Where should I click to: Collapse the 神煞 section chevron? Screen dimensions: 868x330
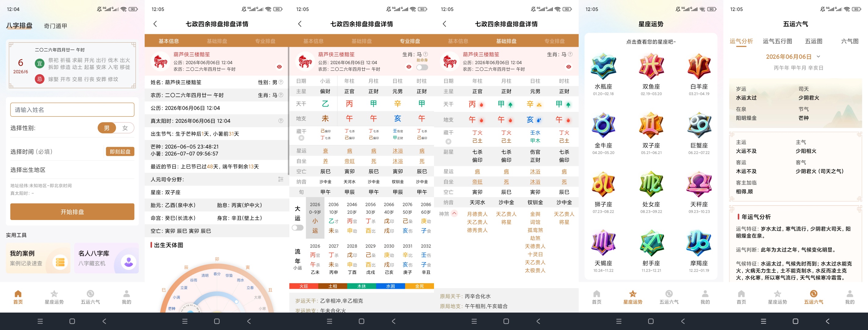pyautogui.click(x=454, y=214)
